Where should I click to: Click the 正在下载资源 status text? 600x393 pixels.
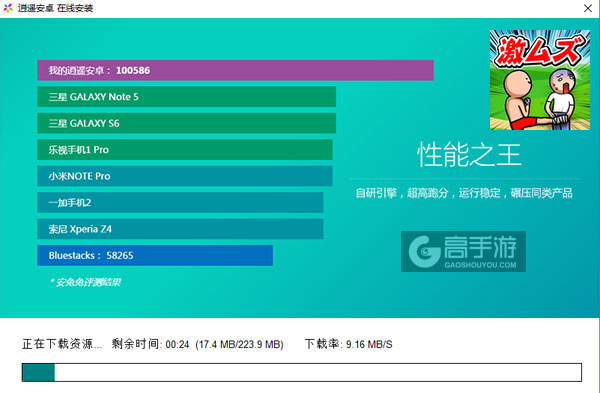pyautogui.click(x=62, y=344)
